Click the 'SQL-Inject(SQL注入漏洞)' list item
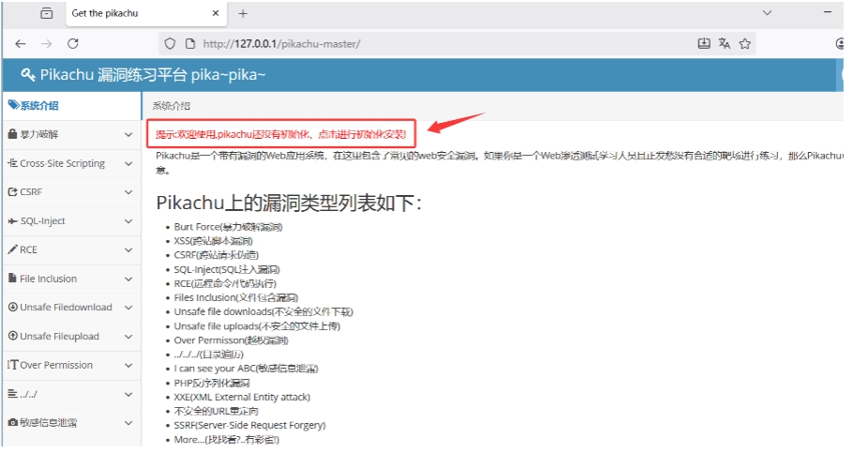The height and width of the screenshot is (453, 868). (x=227, y=270)
